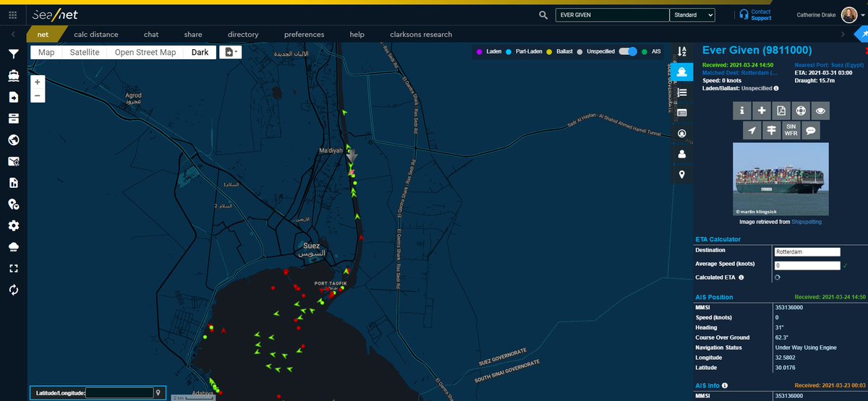Viewport: 868px width, 401px height.
Task: Zoom out the map with minus button
Action: pos(38,95)
